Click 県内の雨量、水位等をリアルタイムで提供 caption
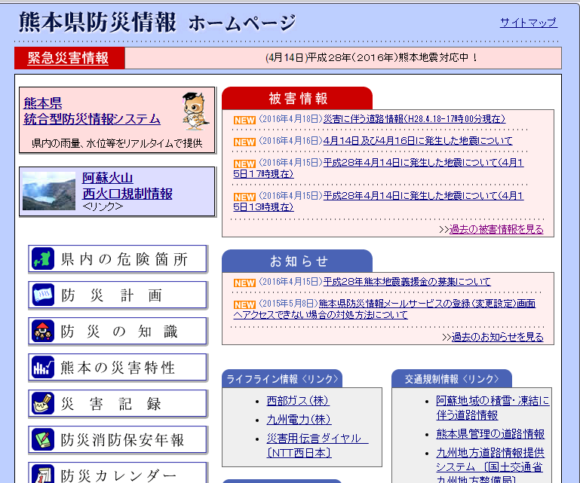 click(117, 143)
